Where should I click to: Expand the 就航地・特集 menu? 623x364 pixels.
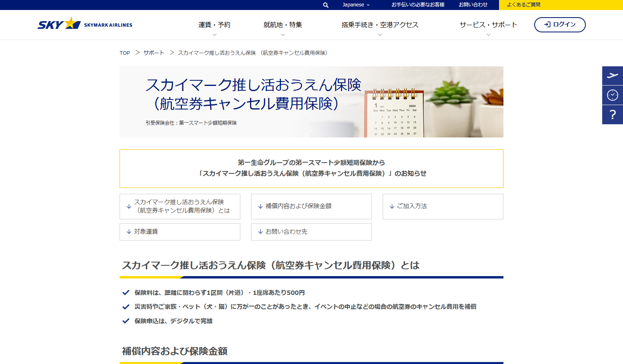(283, 25)
